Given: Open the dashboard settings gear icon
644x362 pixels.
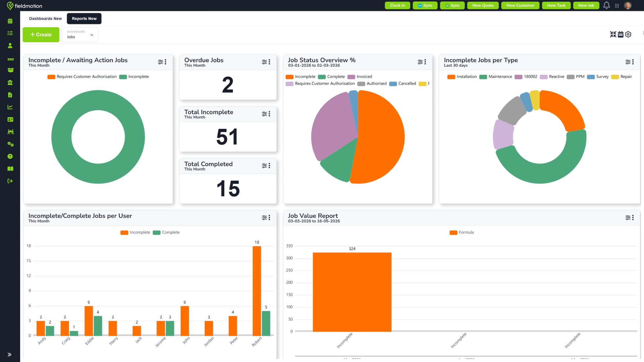Looking at the screenshot, I should coord(628,35).
